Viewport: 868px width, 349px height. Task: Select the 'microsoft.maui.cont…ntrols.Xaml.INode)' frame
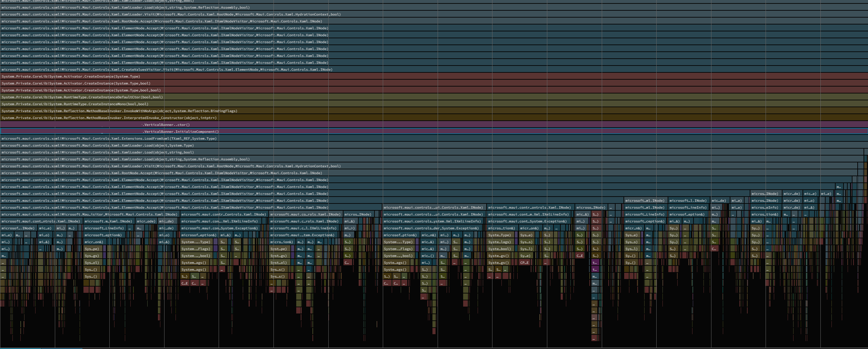point(41,221)
